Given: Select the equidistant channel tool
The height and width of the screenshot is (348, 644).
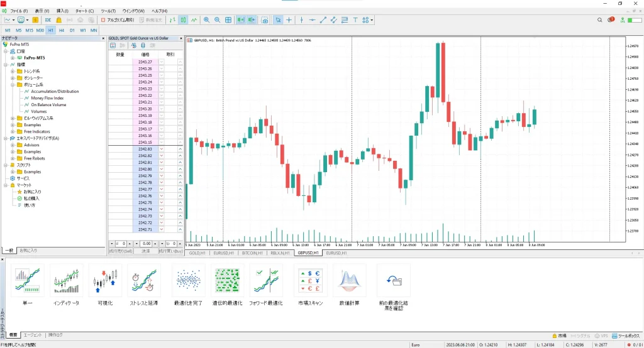Looking at the screenshot, I should tap(333, 19).
